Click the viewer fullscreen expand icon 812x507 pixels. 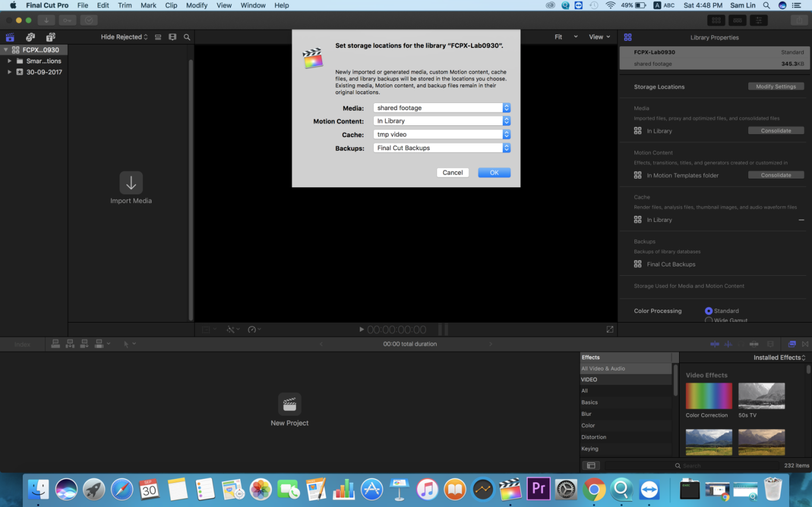[x=610, y=330]
